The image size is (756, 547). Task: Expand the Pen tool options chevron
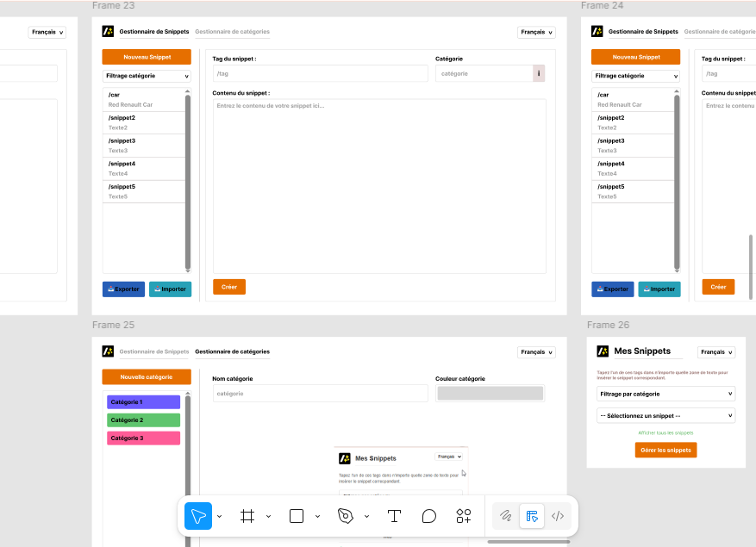tap(367, 517)
